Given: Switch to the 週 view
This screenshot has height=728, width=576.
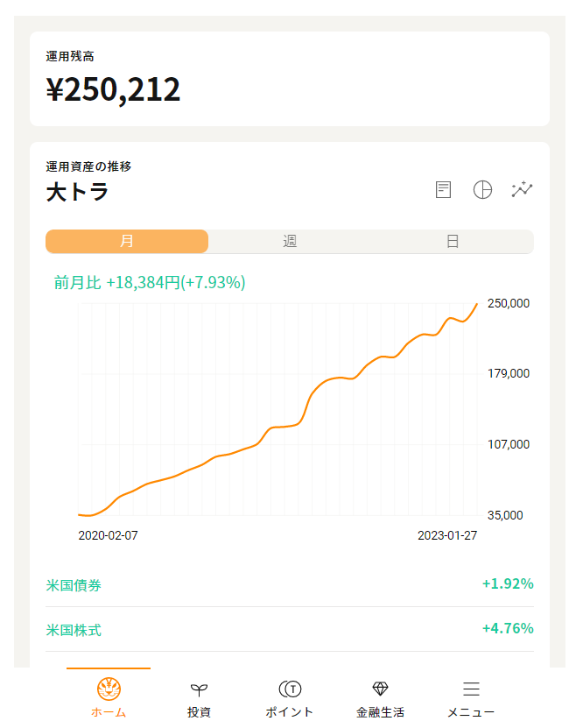Looking at the screenshot, I should (289, 241).
